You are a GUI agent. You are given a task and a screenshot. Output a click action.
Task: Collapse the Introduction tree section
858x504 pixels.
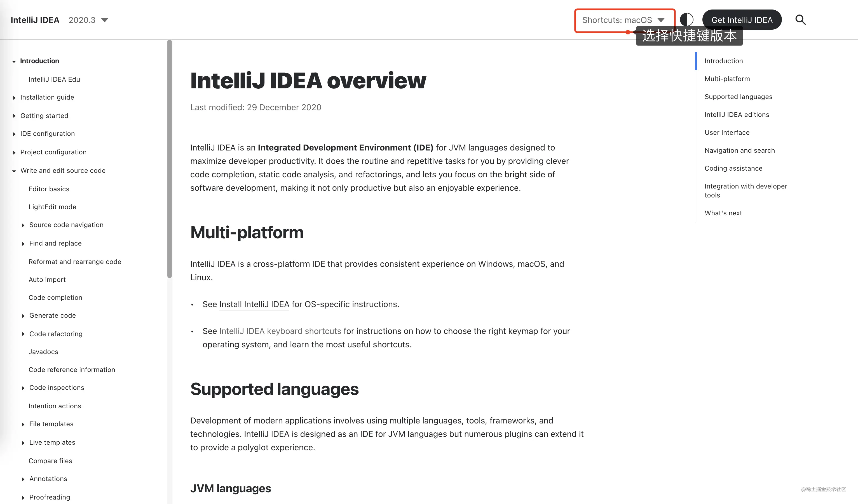click(x=14, y=61)
